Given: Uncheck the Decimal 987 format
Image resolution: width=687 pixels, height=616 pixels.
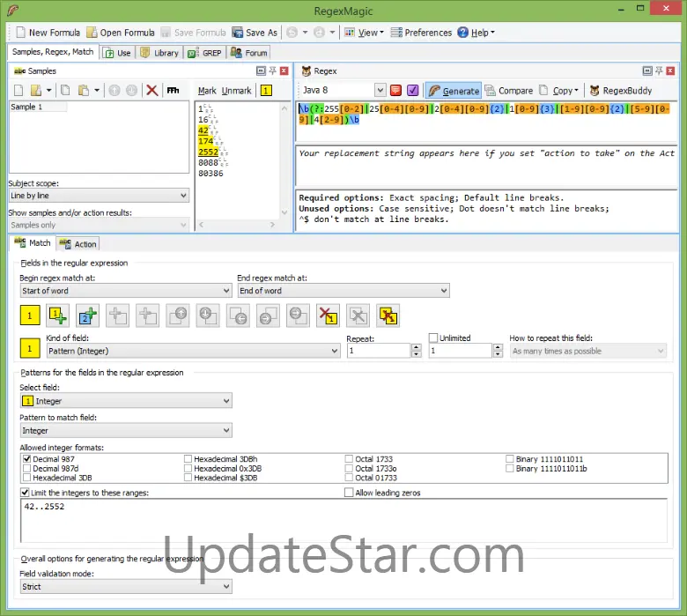Looking at the screenshot, I should (x=26, y=459).
